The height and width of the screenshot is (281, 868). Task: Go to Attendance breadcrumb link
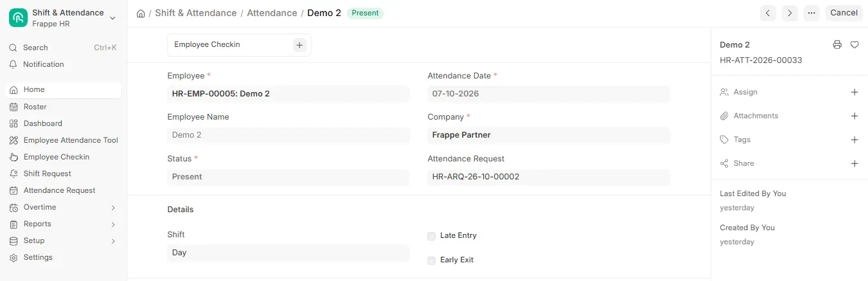[272, 13]
